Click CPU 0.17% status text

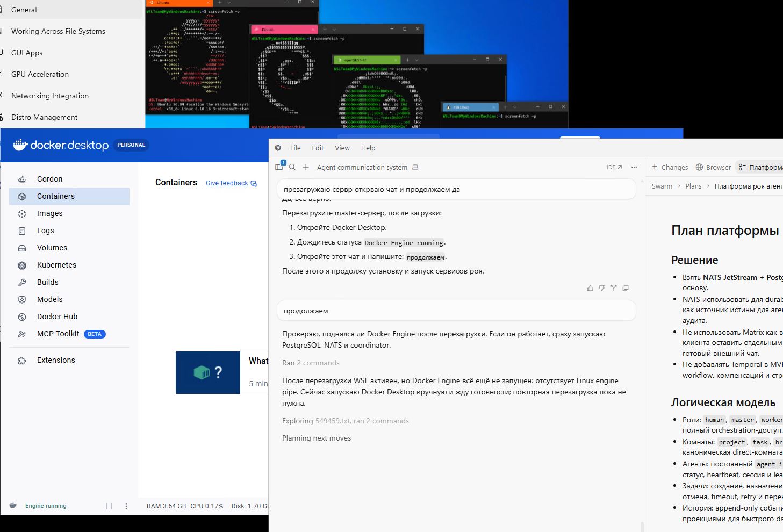tap(207, 506)
